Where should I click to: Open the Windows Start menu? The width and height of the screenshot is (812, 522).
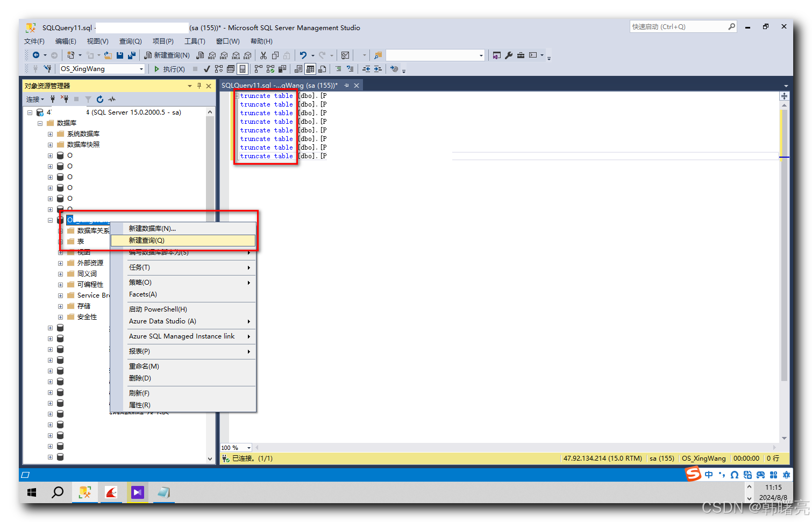(x=32, y=492)
